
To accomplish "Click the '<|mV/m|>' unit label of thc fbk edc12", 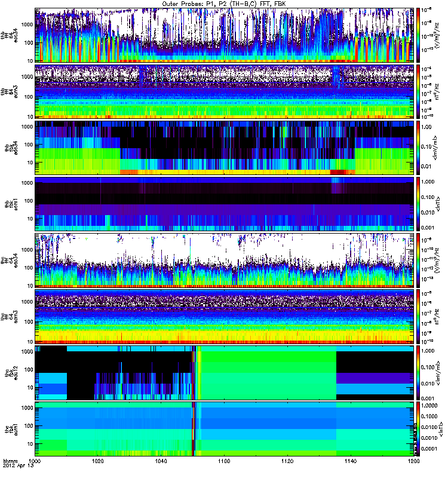I will [438, 373].
